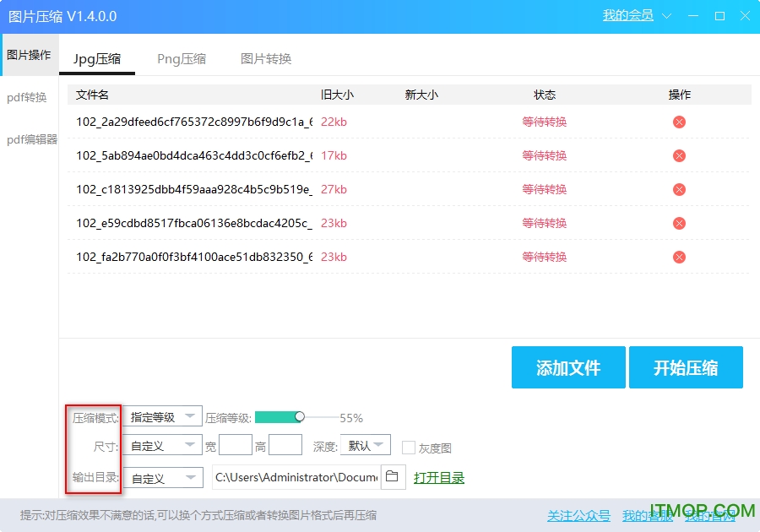This screenshot has height=532, width=760.
Task: Open the title bar dropdown arrow menu
Action: pos(667,16)
